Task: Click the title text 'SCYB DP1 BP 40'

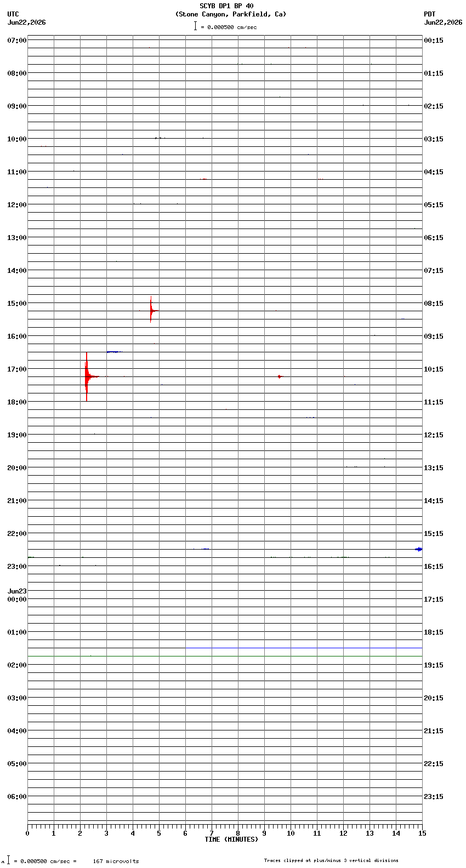Action: 226,6
